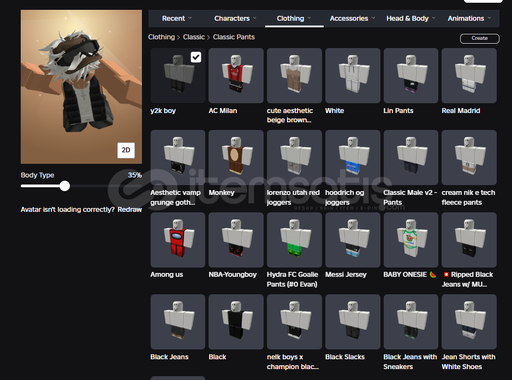Equip the AC Milan pants item
Screen dimensions: 512x380
click(236, 75)
